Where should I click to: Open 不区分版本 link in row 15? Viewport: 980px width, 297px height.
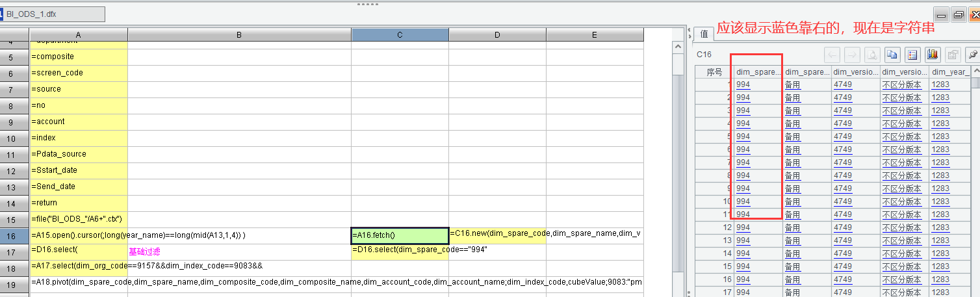[901, 266]
